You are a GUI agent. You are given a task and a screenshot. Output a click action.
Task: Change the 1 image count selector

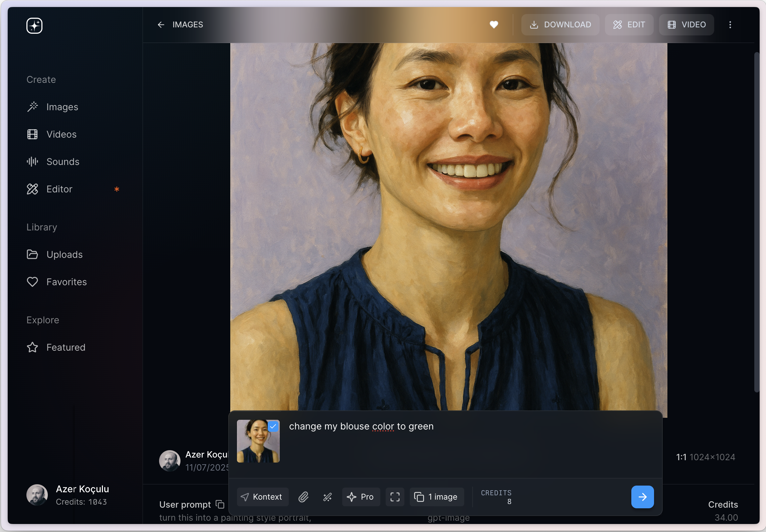(436, 497)
